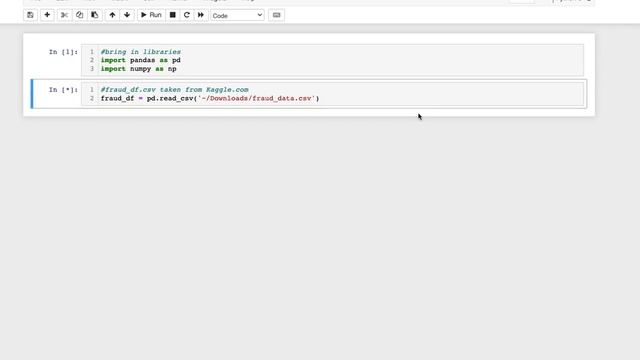Click the 'import numpy as np' line
Screen dimensions: 640x360
click(139, 69)
